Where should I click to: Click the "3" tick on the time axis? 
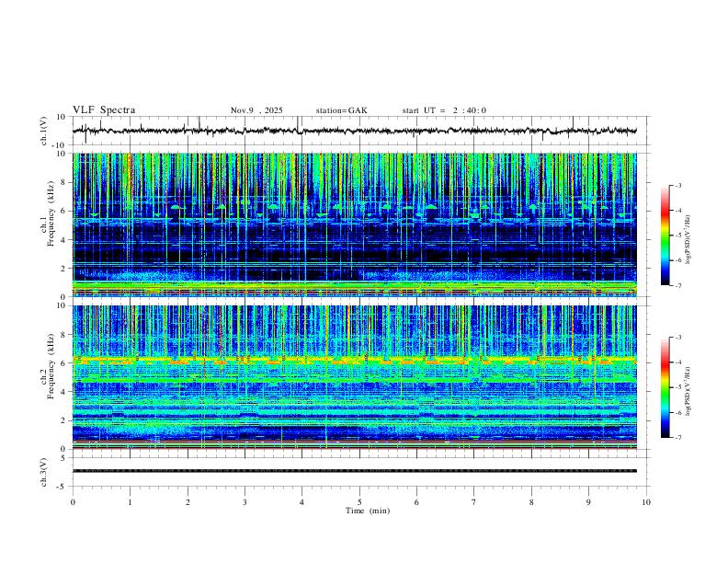pyautogui.click(x=245, y=502)
